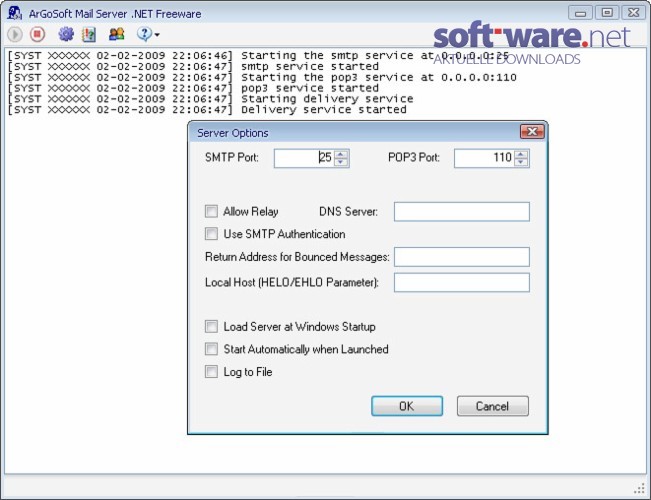Screen dimensions: 651x500
Task: Click the ArGoSoft app icon in title bar
Action: (x=15, y=13)
